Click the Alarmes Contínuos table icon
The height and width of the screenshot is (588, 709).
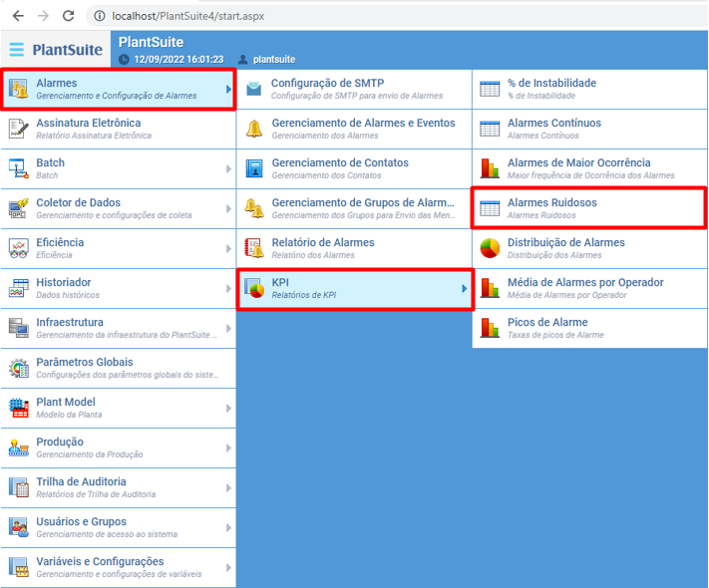click(x=490, y=129)
